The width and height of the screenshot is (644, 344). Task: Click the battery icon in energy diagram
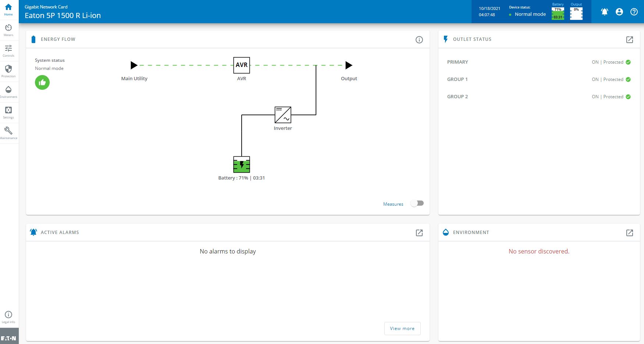pos(242,164)
